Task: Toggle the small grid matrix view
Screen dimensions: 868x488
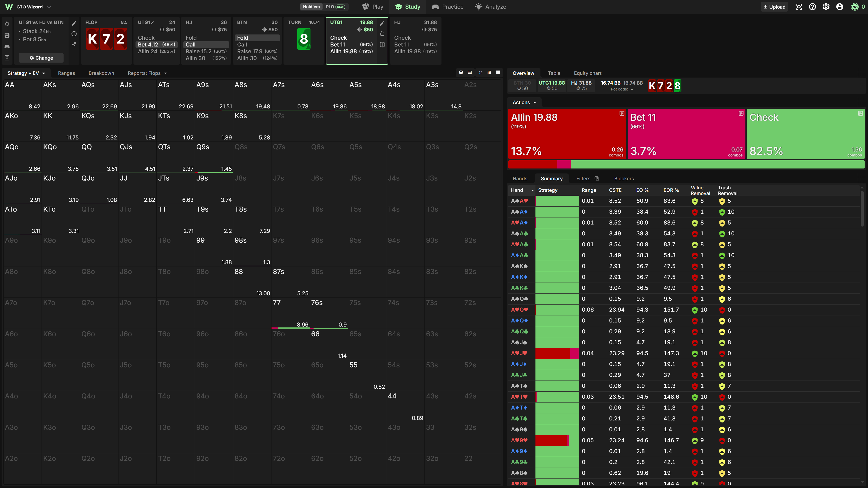Action: (x=489, y=72)
